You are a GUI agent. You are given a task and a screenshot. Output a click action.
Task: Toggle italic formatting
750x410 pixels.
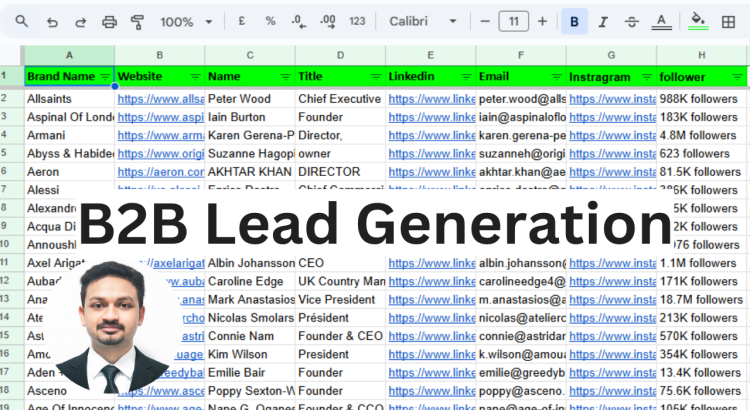[x=603, y=22]
